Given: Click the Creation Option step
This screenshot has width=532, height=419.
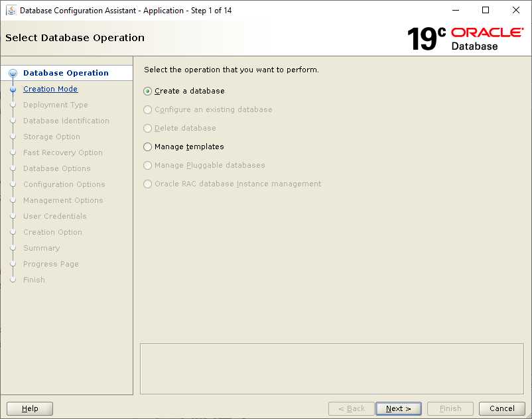Looking at the screenshot, I should tap(52, 232).
